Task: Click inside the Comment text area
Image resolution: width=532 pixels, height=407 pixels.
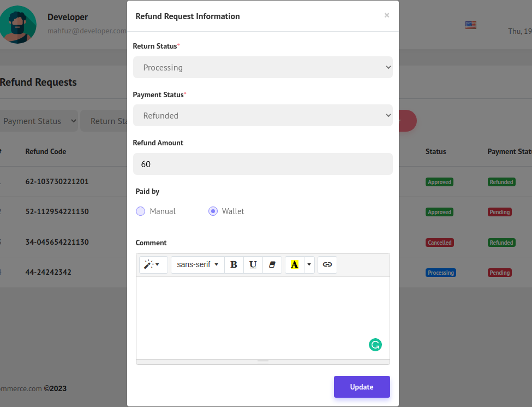Action: pos(262,317)
